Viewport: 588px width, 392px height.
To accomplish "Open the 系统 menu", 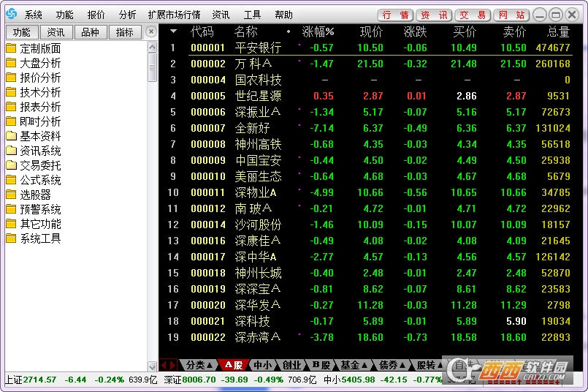I will [34, 15].
